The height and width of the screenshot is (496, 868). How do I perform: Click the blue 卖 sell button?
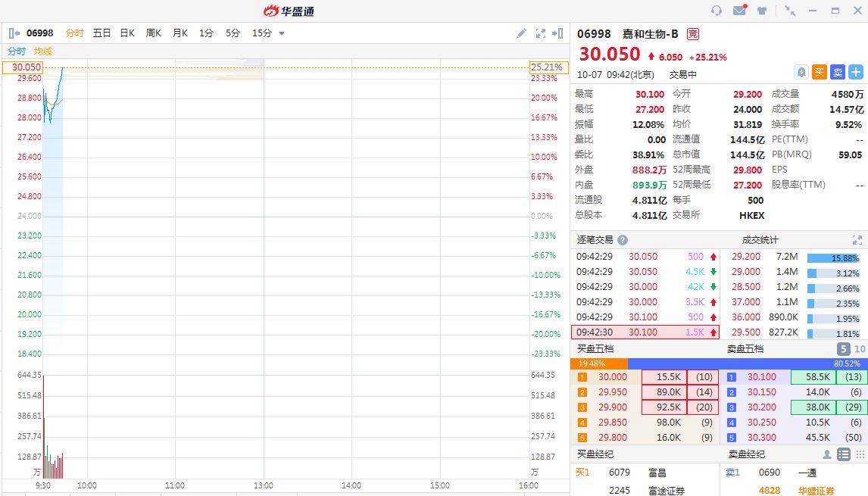(x=837, y=72)
